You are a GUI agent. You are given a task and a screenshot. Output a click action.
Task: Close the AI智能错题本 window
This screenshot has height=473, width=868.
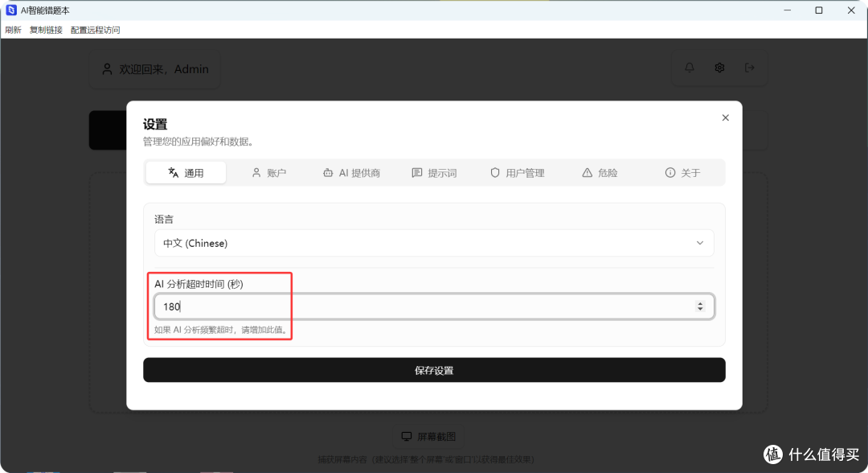click(851, 10)
